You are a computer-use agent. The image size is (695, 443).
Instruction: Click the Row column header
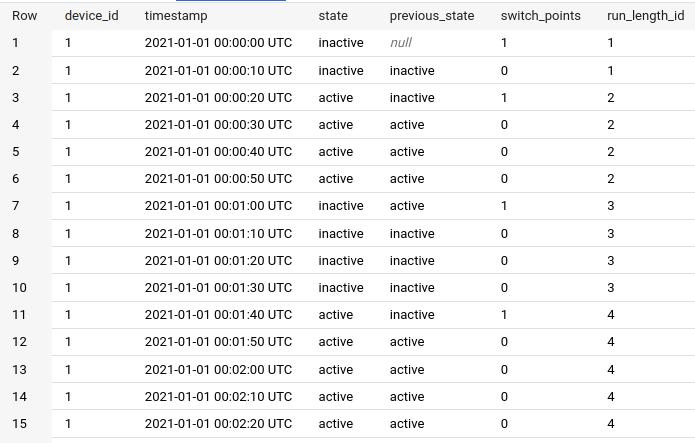[x=24, y=17]
